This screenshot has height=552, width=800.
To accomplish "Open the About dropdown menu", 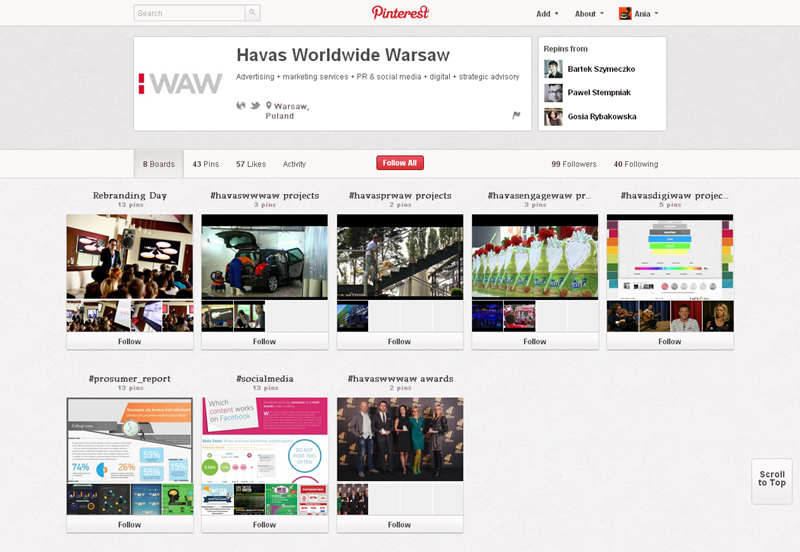I will tap(589, 14).
